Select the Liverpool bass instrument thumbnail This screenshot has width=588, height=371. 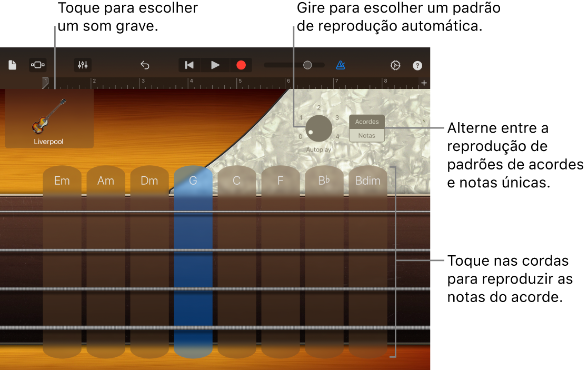coord(49,119)
